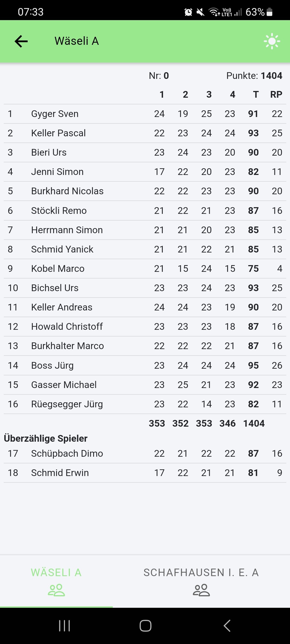
Task: Tap the RP column header
Action: (276, 94)
